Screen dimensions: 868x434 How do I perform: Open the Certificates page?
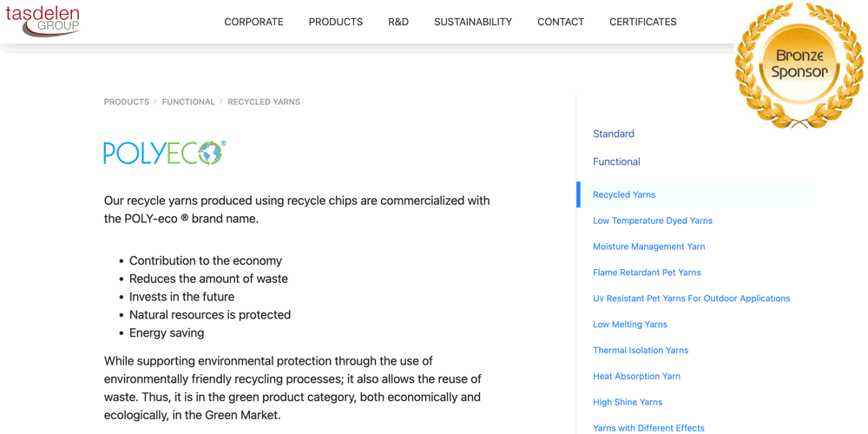(642, 22)
